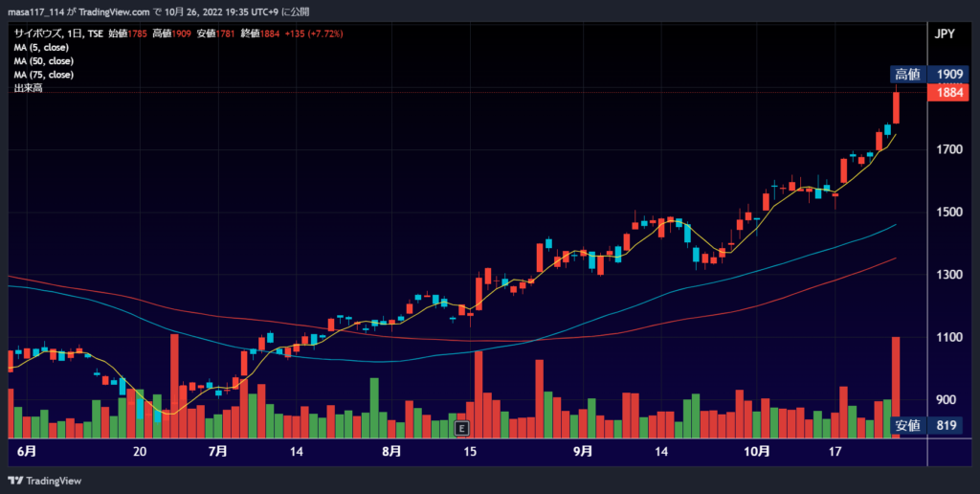Select the MA (50, close) indicator label
Viewport: 980px width, 494px height.
pyautogui.click(x=44, y=61)
